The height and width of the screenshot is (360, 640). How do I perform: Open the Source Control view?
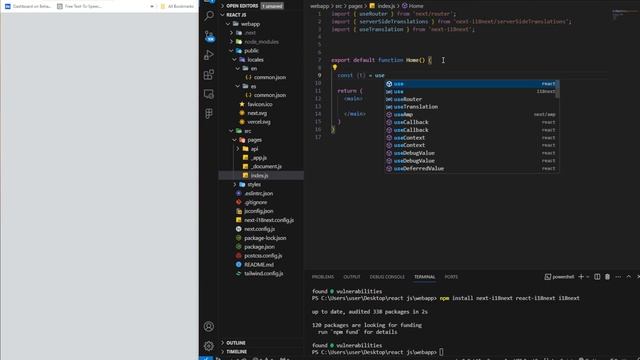click(x=209, y=36)
